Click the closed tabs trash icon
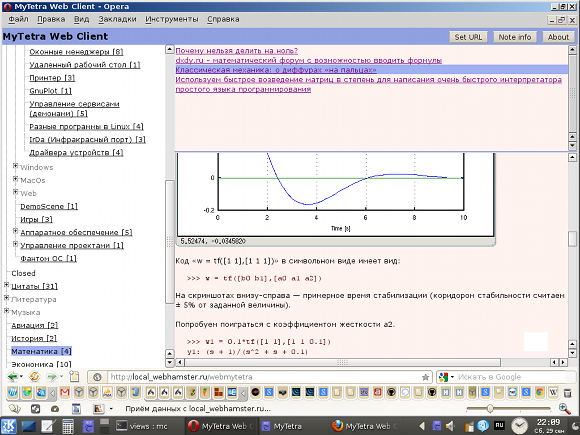 click(x=567, y=392)
